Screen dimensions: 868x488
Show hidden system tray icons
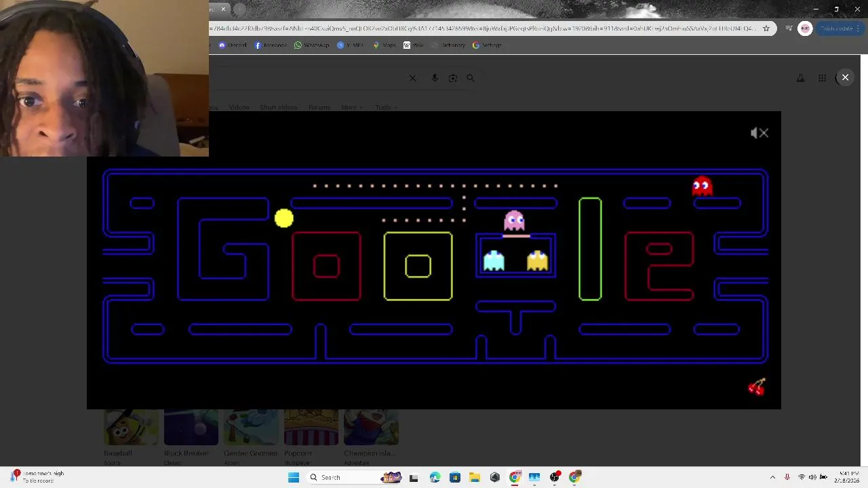(772, 477)
